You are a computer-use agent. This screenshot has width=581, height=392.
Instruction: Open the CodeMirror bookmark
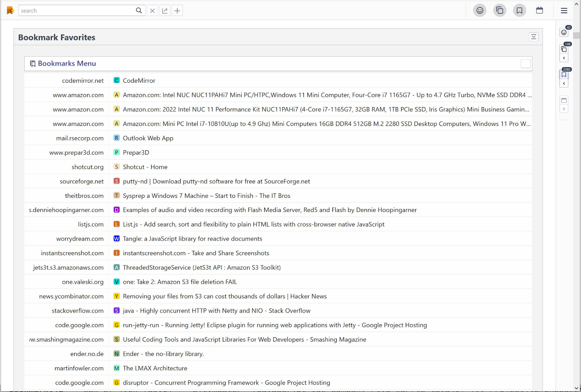[139, 81]
